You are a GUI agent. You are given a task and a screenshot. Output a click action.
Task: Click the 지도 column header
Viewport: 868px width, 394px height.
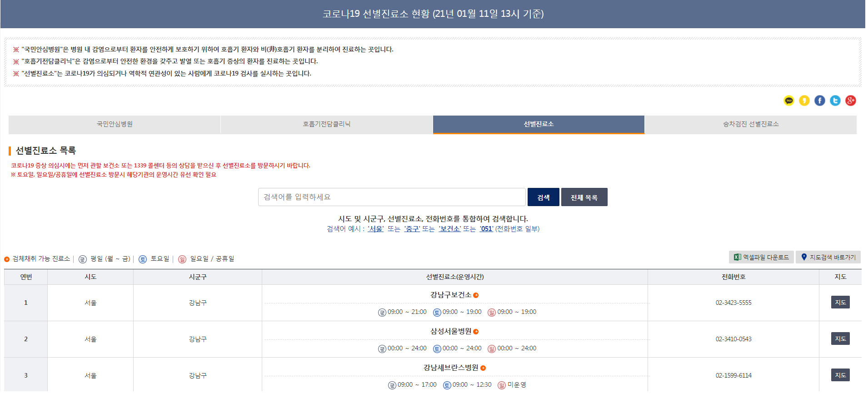pyautogui.click(x=840, y=277)
